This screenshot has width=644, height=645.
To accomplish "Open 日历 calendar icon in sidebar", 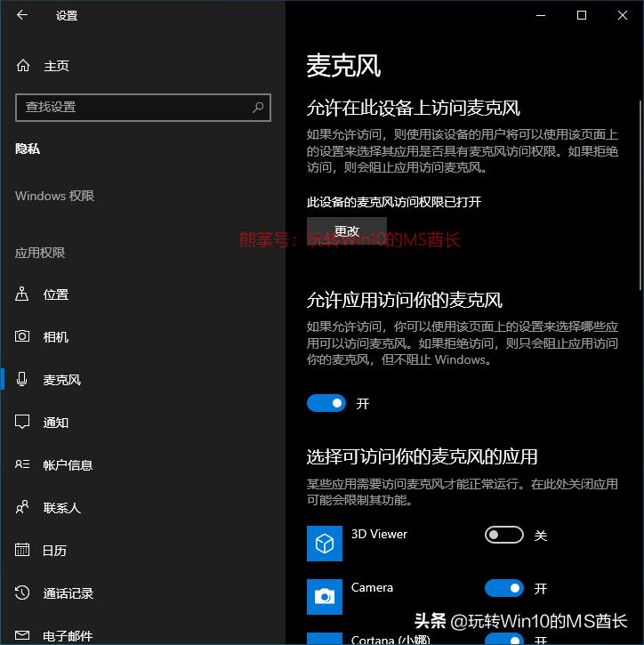I will click(22, 550).
